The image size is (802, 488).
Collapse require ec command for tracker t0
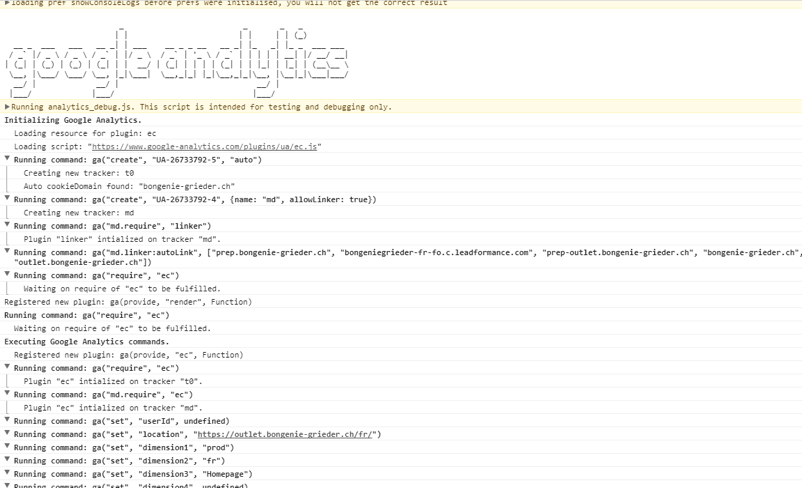[7, 367]
